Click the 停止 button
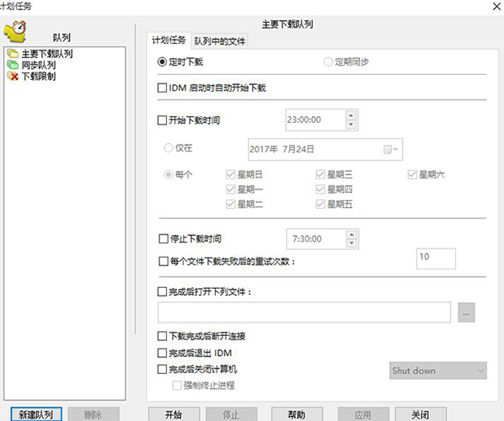The width and height of the screenshot is (504, 421). [231, 414]
